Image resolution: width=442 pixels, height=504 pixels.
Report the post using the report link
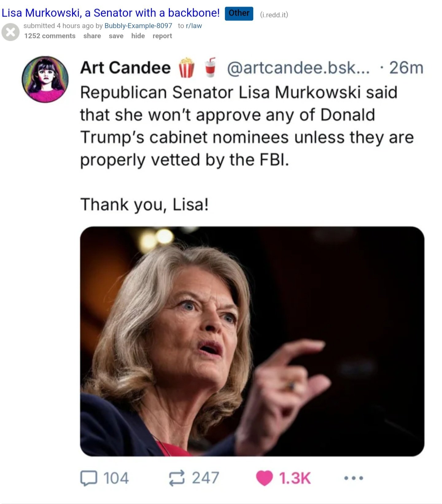pos(162,36)
